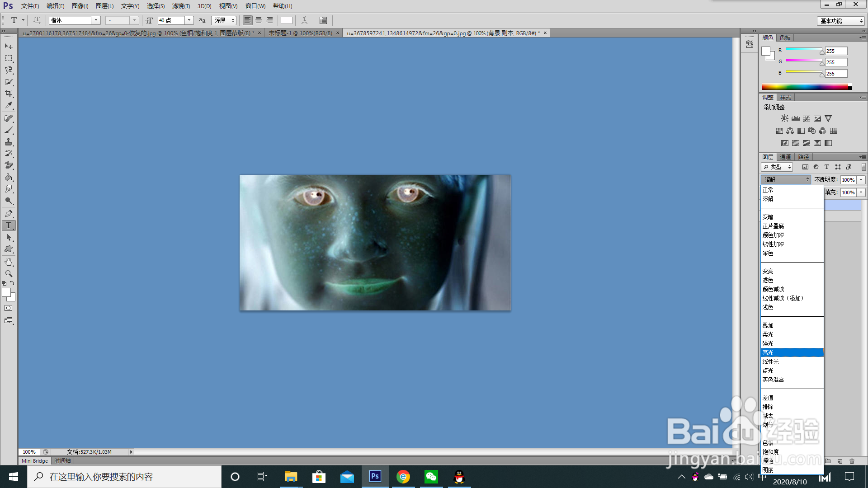Viewport: 868px width, 488px height.
Task: Open the font family 楷体 dropdown
Action: click(x=96, y=20)
